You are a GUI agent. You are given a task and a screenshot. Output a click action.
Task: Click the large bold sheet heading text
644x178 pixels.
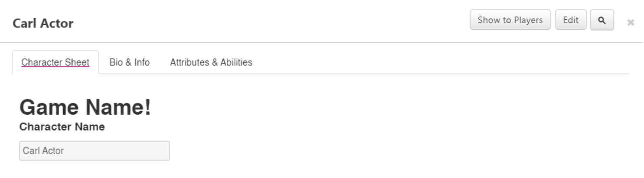[x=85, y=107]
